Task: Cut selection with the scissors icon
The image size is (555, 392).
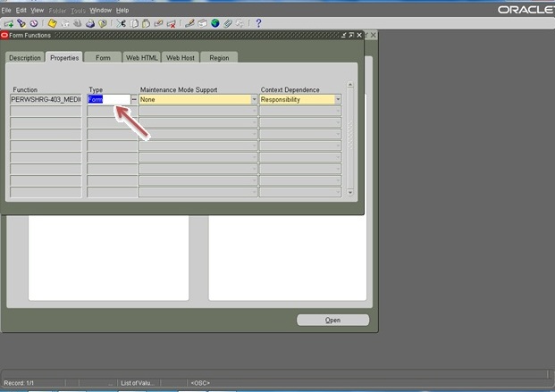Action: 121,23
